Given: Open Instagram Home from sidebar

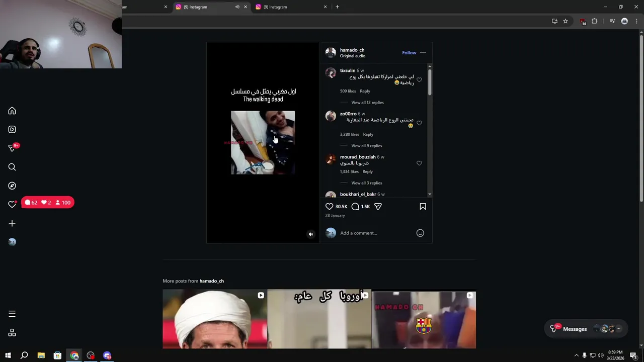Looking at the screenshot, I should pos(12,111).
